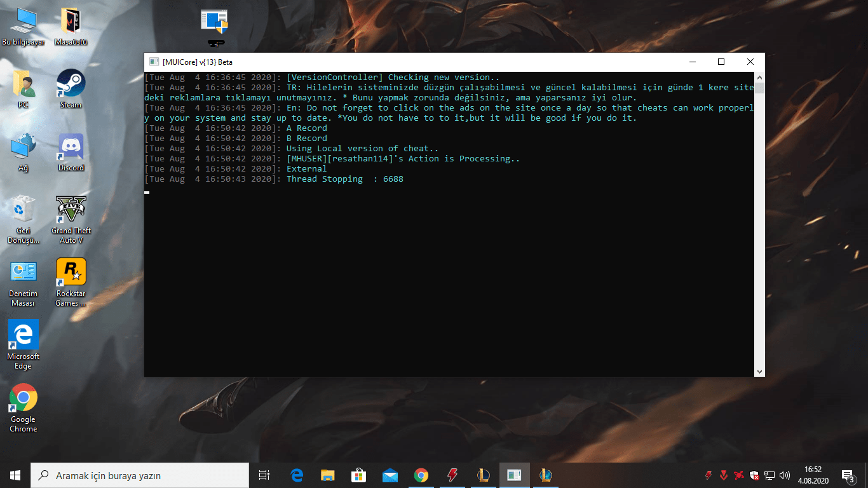868x488 pixels.
Task: Click the "External" console line
Action: (307, 169)
